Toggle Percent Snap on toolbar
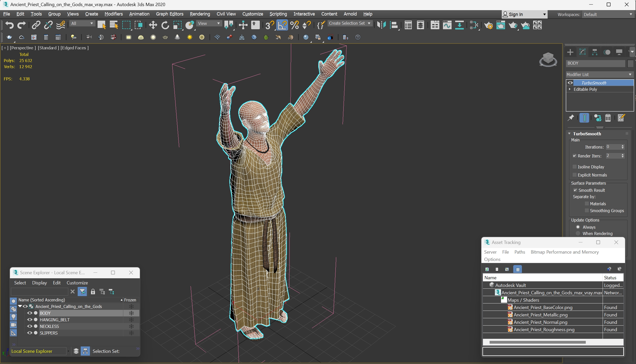 coord(294,25)
